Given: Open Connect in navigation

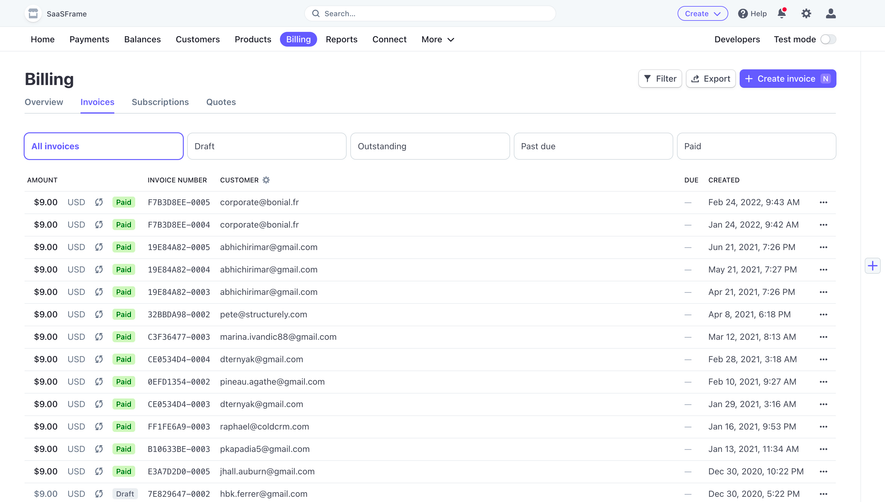Looking at the screenshot, I should coord(389,40).
